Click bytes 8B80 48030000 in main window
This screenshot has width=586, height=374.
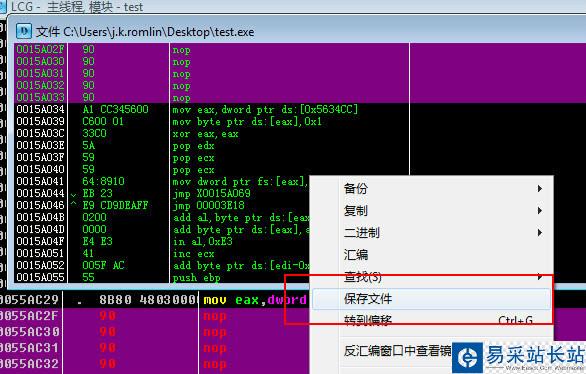[x=149, y=300]
